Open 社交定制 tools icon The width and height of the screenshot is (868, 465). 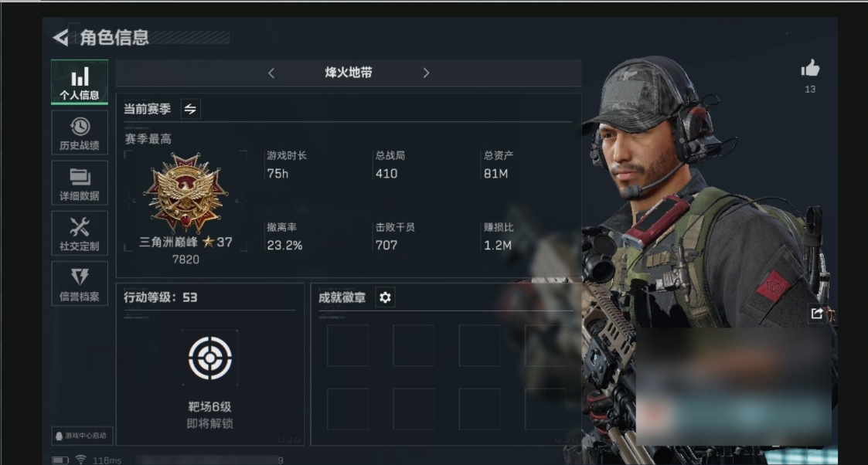[80, 233]
